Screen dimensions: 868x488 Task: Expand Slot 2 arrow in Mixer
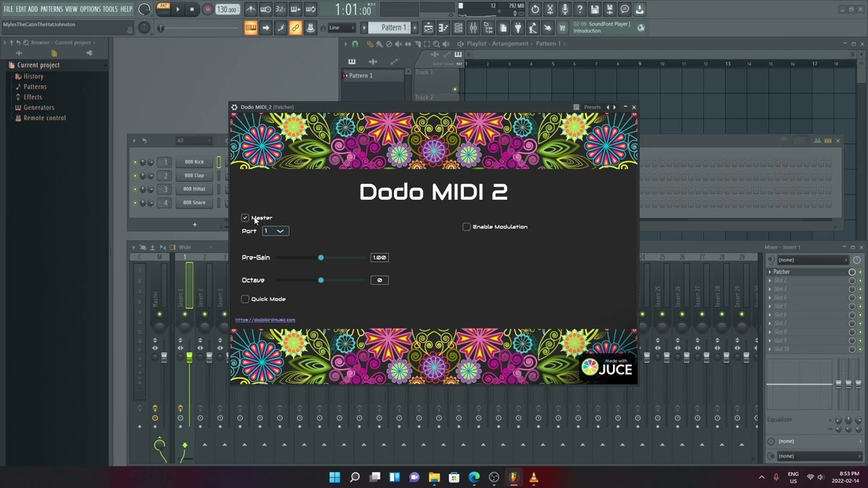[x=770, y=281]
